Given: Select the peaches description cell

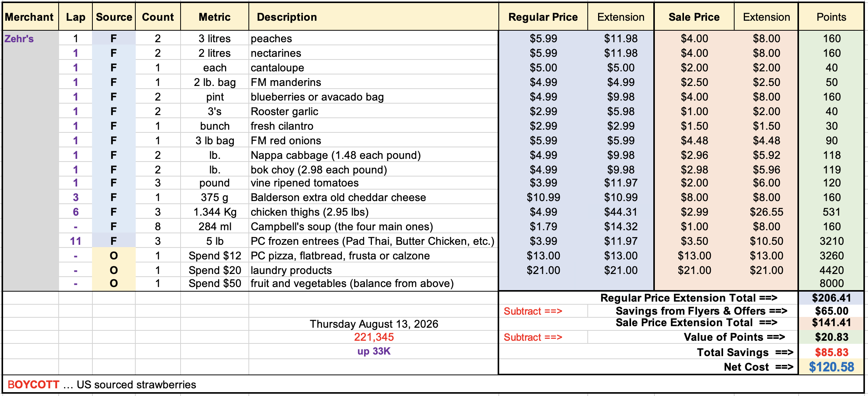Looking at the screenshot, I should pyautogui.click(x=373, y=38).
